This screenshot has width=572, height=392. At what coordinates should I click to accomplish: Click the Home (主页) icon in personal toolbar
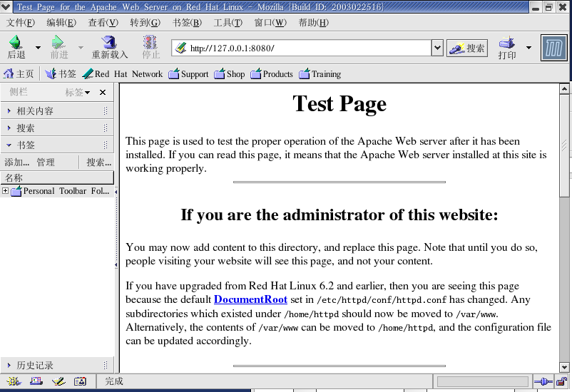9,74
